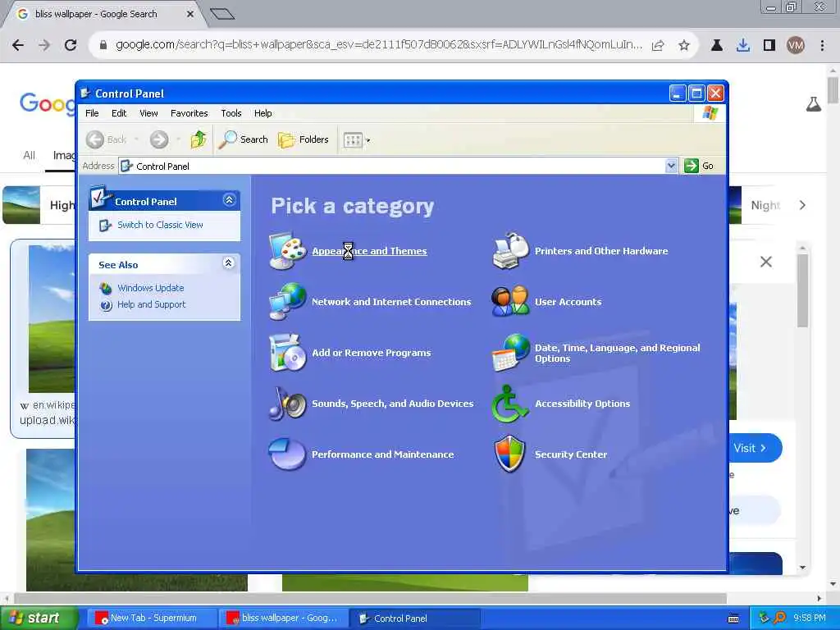
Task: Open the Security Center shield icon
Action: 510,454
